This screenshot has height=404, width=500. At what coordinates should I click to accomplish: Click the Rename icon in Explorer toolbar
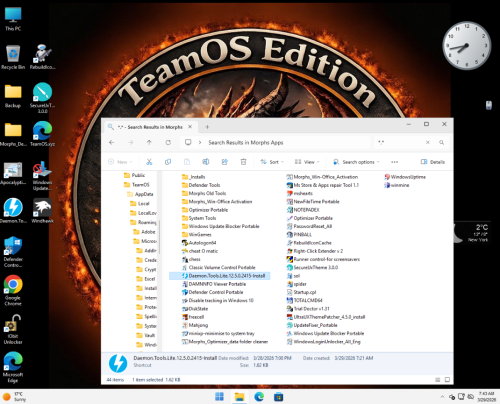click(206, 162)
